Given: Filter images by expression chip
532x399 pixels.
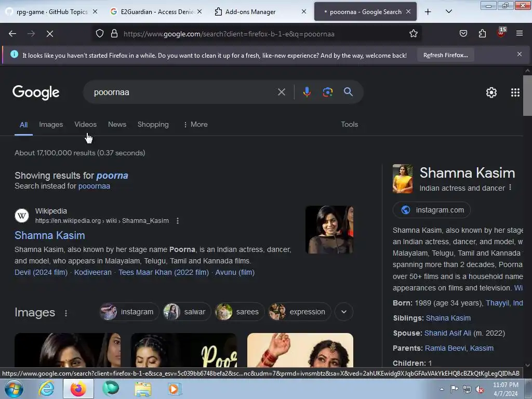Looking at the screenshot, I should (299, 312).
